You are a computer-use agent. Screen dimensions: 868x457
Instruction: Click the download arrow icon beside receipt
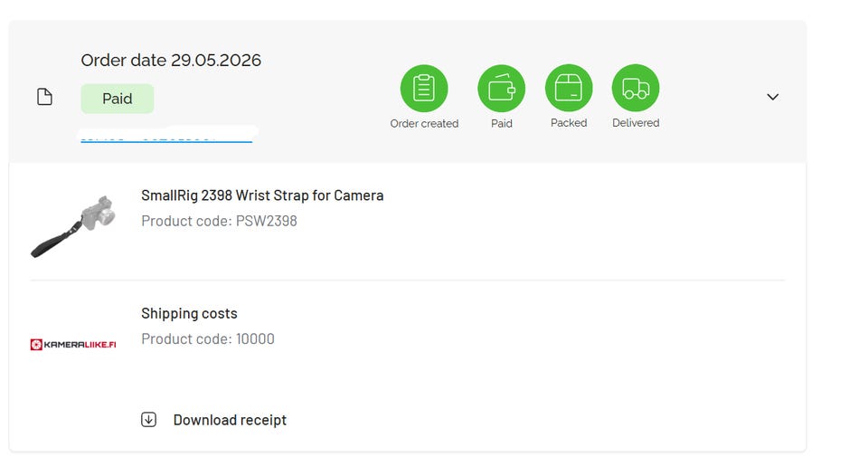coord(148,419)
